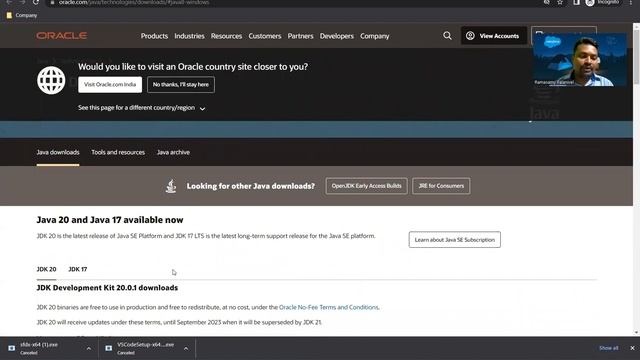This screenshot has height=360, width=640.
Task: Expand the different country/region chevron
Action: [202, 109]
